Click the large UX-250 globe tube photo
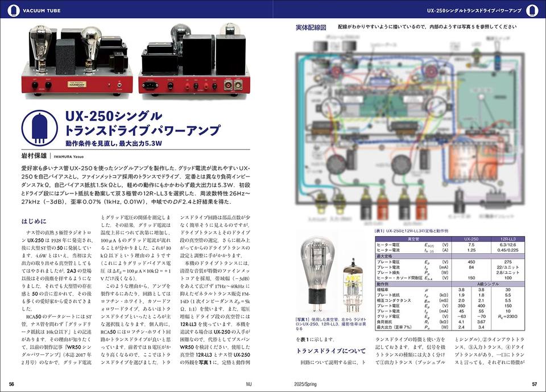The image size is (546, 392). click(317, 275)
